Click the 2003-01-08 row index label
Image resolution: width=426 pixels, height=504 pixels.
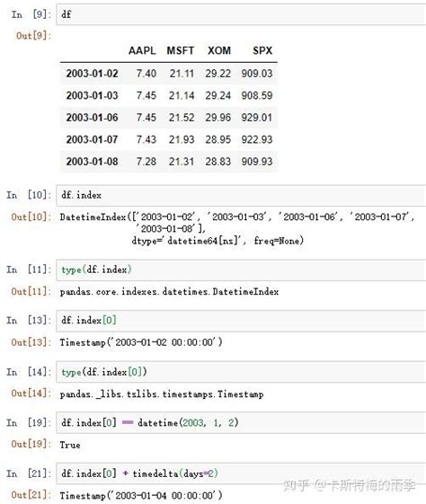93,162
